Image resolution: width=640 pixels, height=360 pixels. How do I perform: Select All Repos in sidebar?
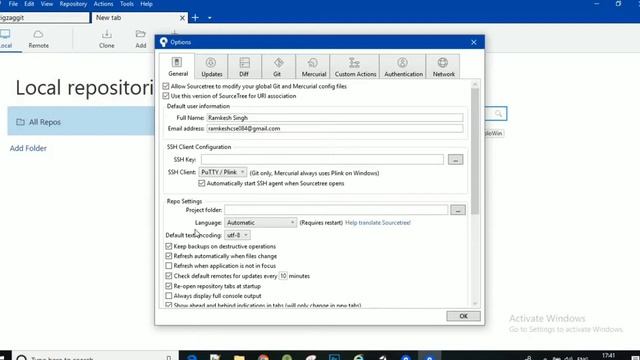pos(81,122)
